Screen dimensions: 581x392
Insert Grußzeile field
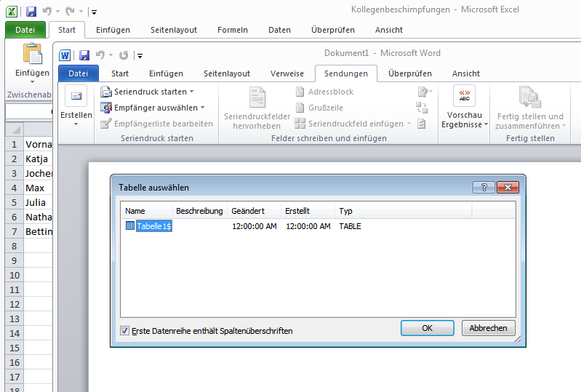(x=319, y=108)
